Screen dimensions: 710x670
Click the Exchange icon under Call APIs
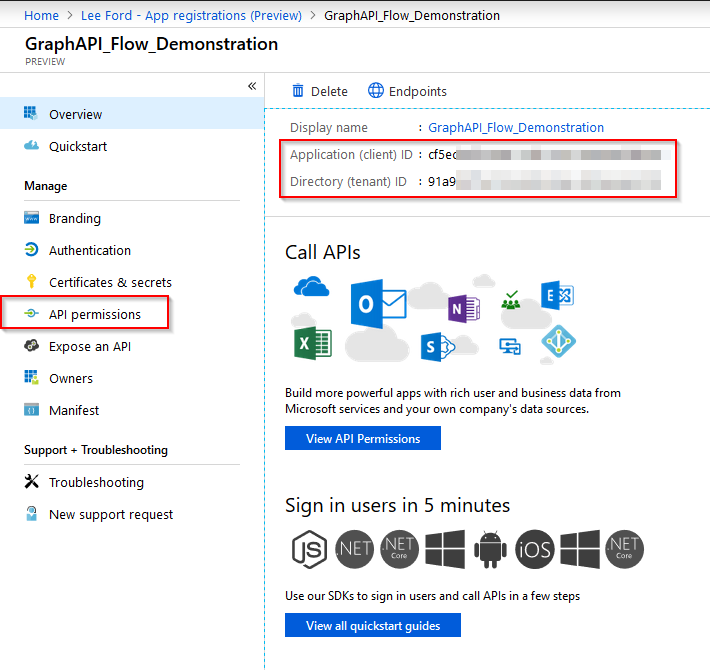[557, 295]
